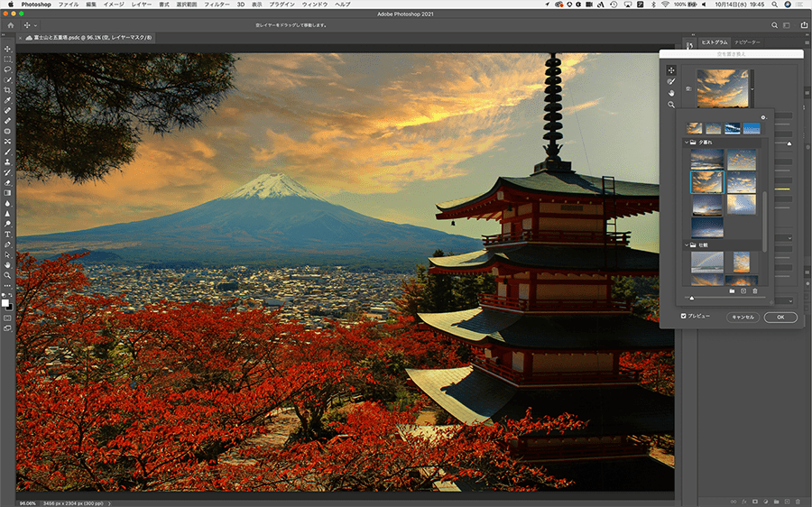Open sky picker gear settings menu
This screenshot has width=812, height=507.
[762, 117]
